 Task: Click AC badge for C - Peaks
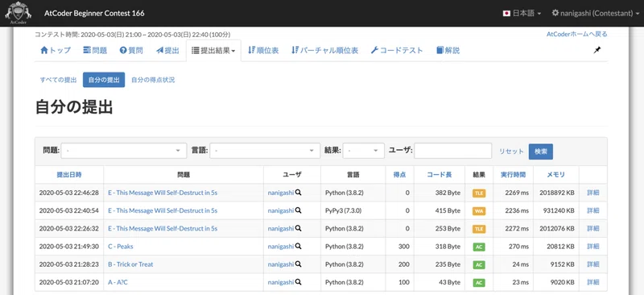tap(479, 247)
